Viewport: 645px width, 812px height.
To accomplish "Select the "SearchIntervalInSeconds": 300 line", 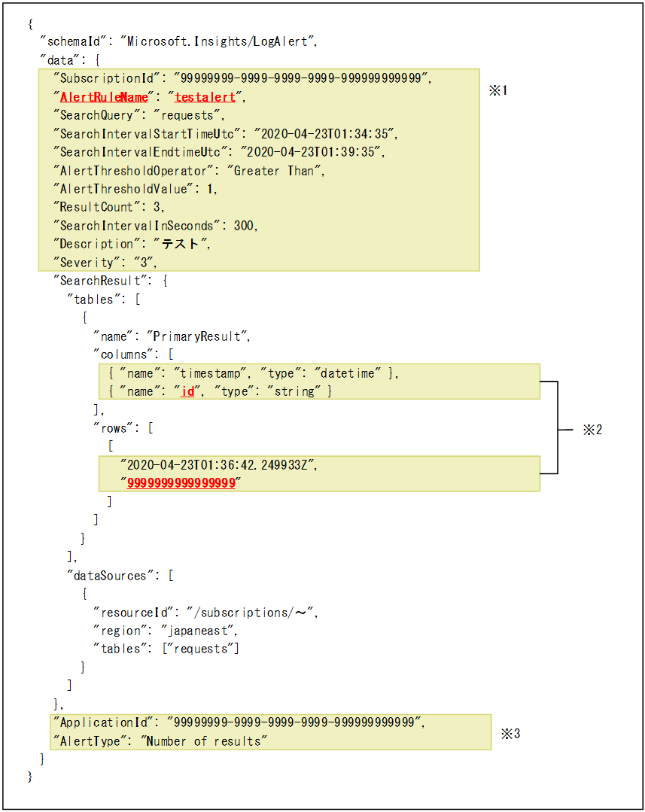I will click(156, 226).
